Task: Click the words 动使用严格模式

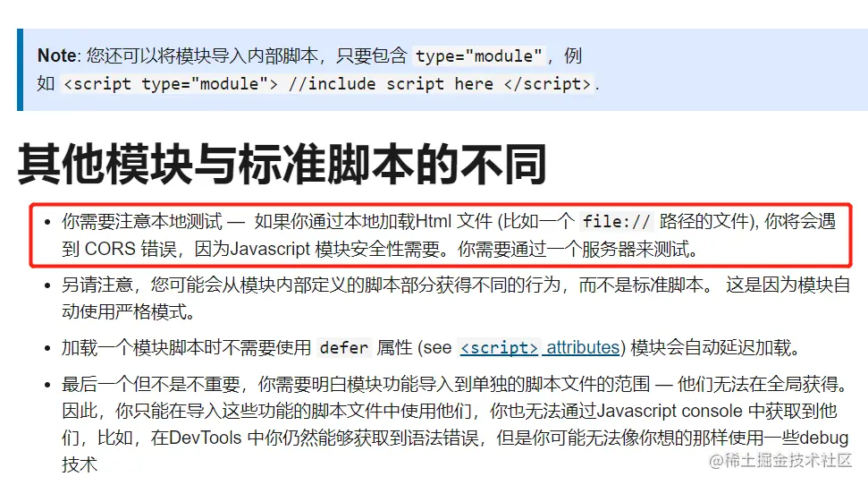Action: (x=123, y=312)
